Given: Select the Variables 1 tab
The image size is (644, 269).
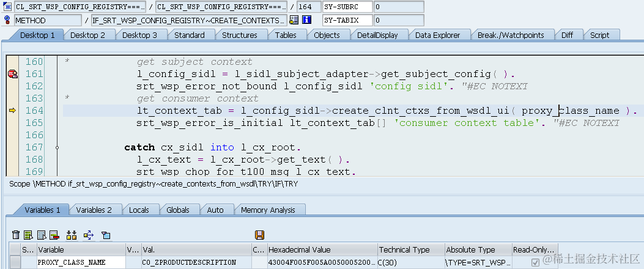Looking at the screenshot, I should tap(42, 210).
